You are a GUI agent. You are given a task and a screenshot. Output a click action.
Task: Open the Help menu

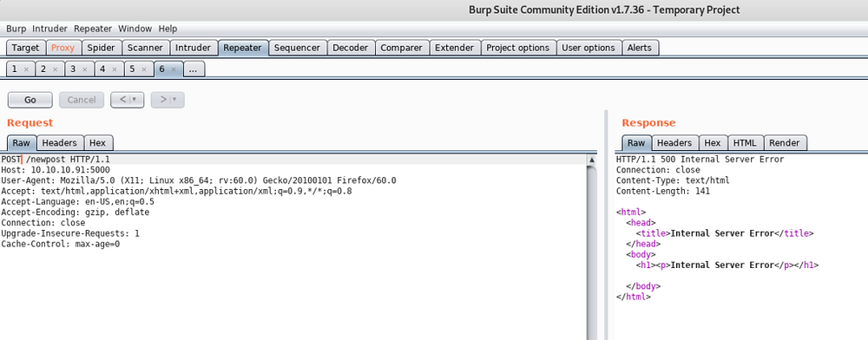pos(168,29)
